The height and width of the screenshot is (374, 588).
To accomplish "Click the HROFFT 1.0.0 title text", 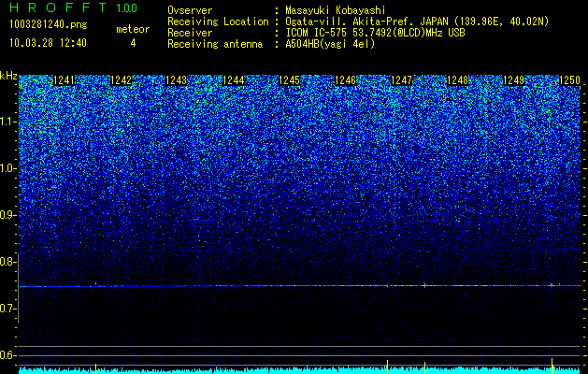I will 74,7.
